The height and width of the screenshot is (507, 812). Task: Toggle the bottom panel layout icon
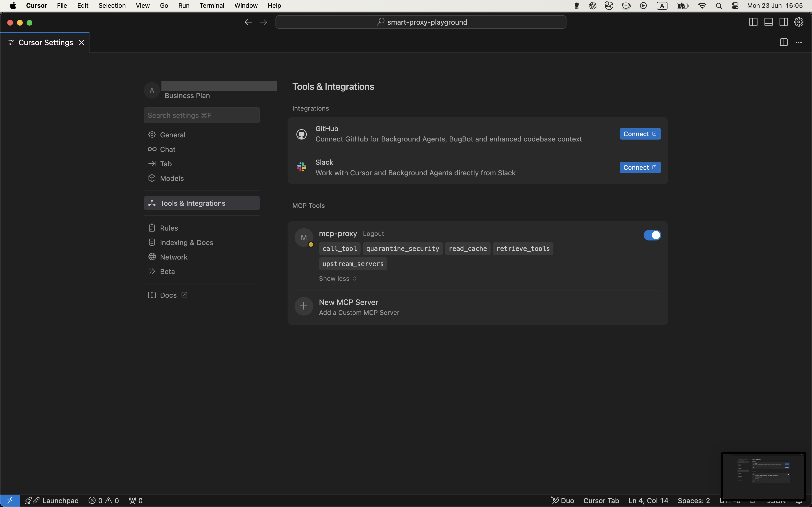768,22
